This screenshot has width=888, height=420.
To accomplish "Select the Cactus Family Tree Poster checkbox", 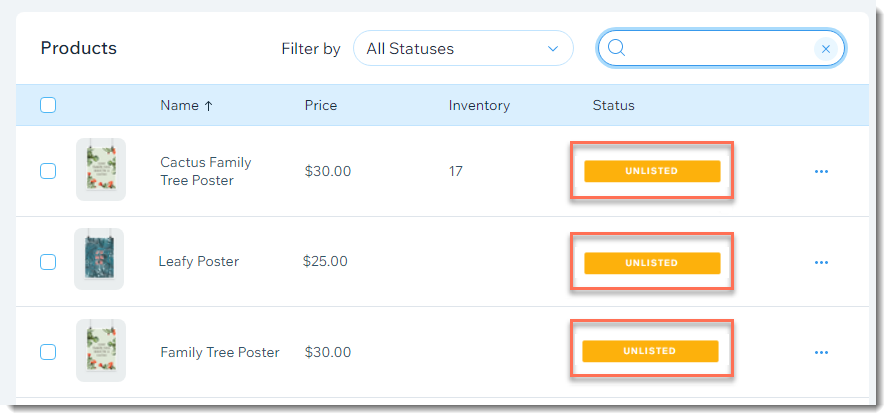I will [48, 171].
